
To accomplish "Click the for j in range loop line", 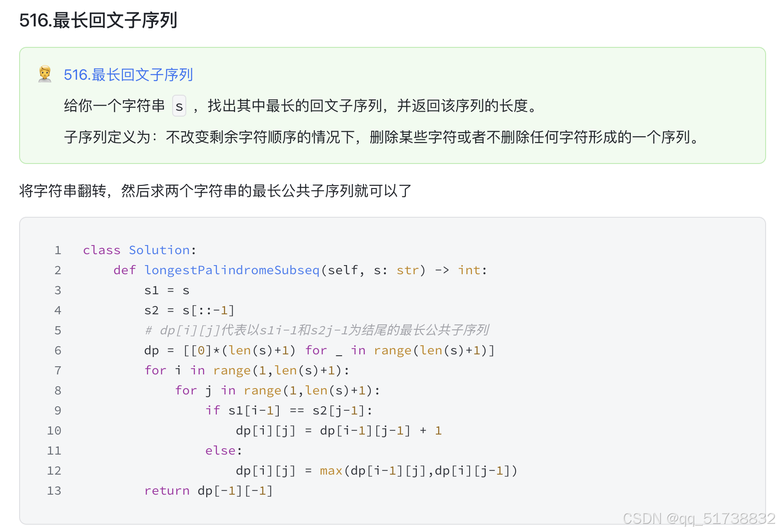I will 278,390.
